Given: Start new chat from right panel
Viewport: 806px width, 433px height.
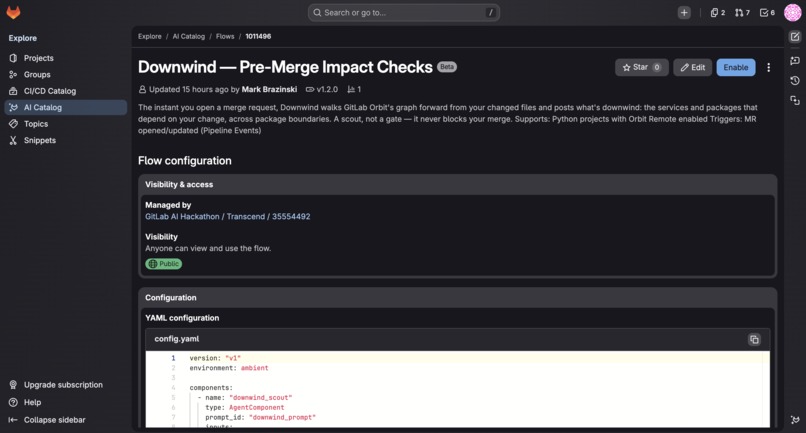Looking at the screenshot, I should point(795,61).
